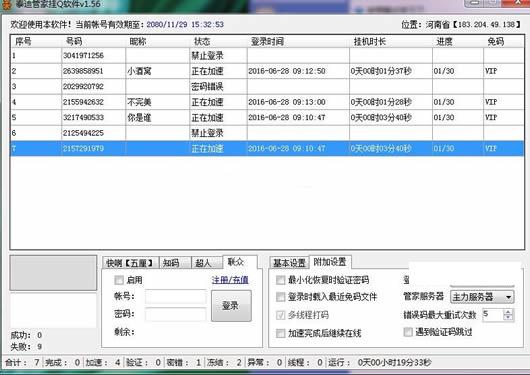The height and width of the screenshot is (375, 530).
Task: Select account number 2125494225
Action: tap(83, 133)
